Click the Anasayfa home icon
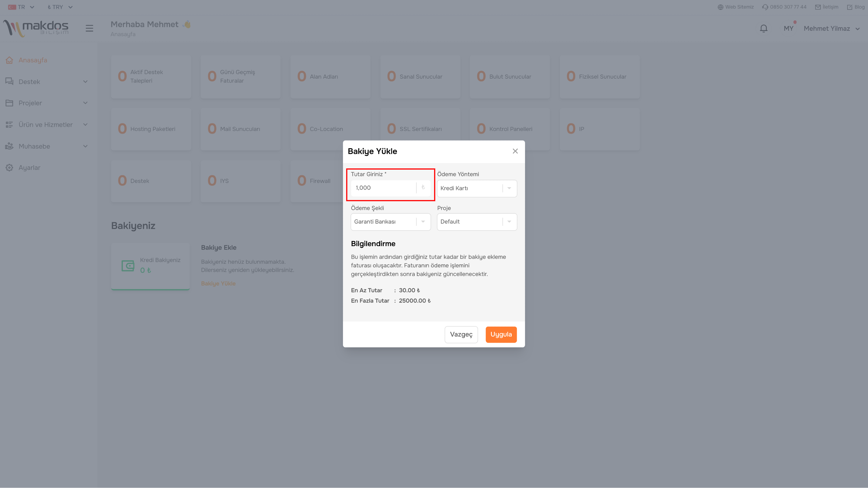 (x=9, y=60)
